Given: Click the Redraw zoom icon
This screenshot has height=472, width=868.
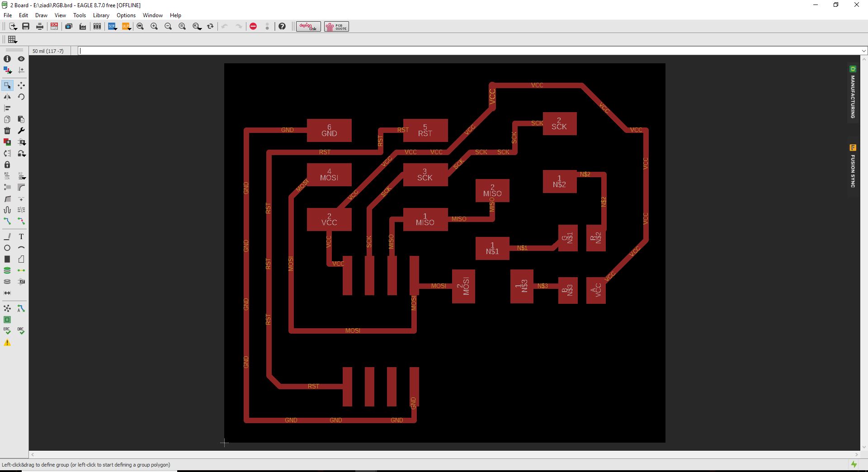Looking at the screenshot, I should [182, 27].
